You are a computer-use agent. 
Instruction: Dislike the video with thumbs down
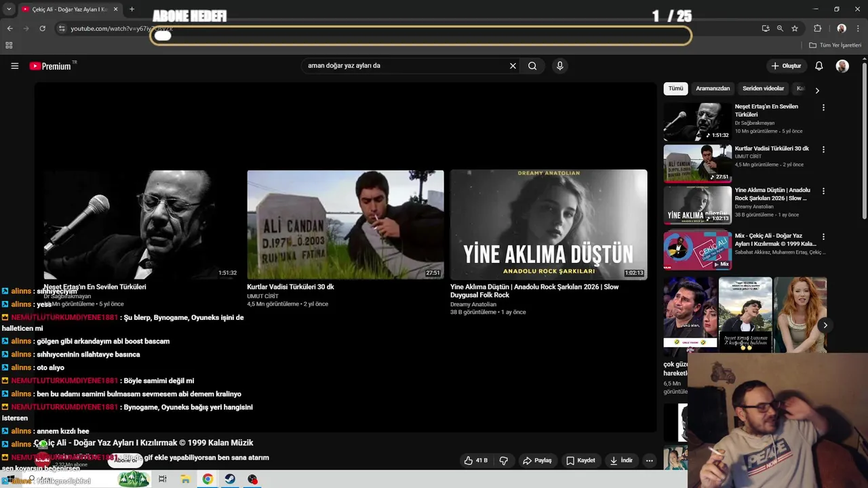point(503,461)
